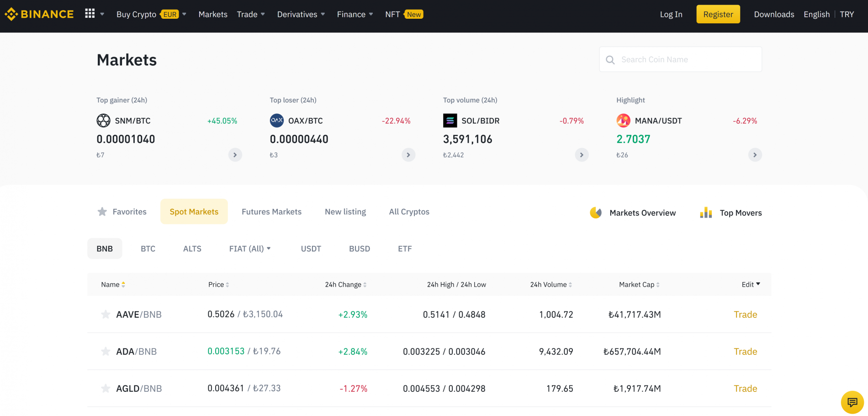The width and height of the screenshot is (868, 416).
Task: Click the arrow button on SOL/BIDR card
Action: [582, 155]
